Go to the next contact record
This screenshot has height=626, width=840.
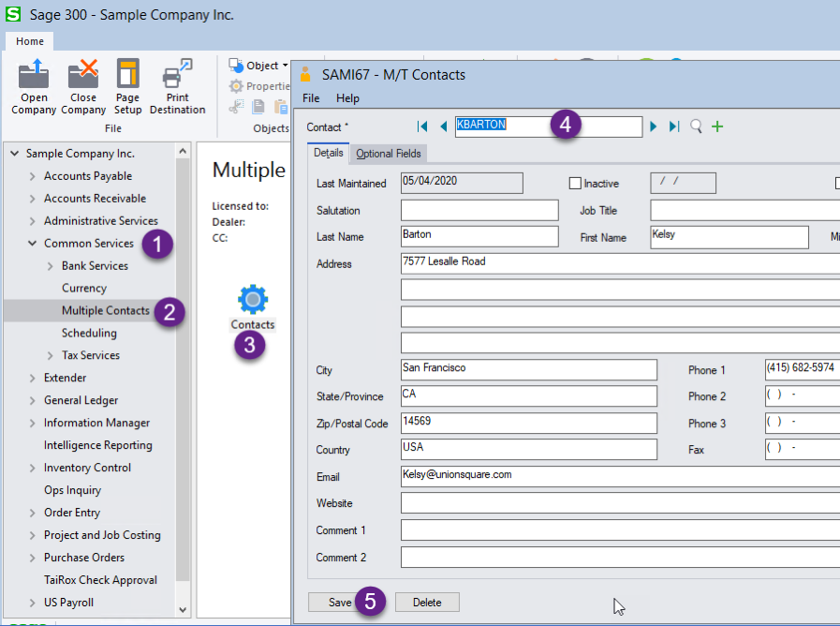coord(653,127)
